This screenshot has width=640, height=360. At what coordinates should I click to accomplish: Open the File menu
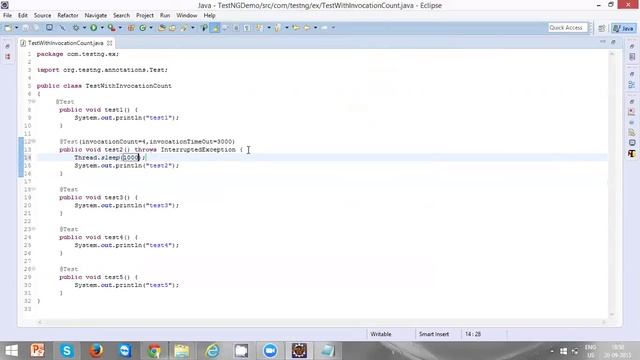(x=7, y=16)
